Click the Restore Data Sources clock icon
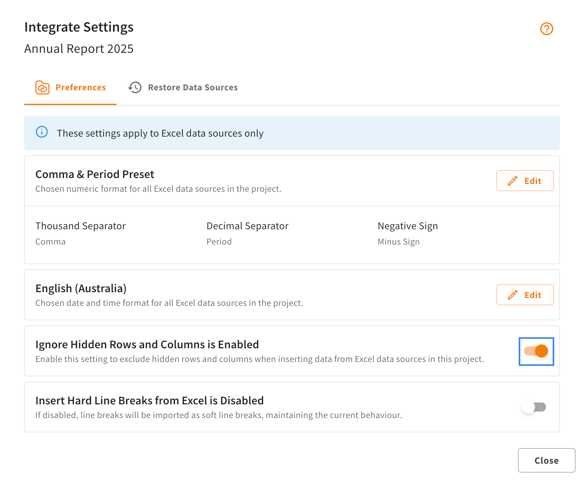Image resolution: width=584 pixels, height=482 pixels. pyautogui.click(x=135, y=88)
